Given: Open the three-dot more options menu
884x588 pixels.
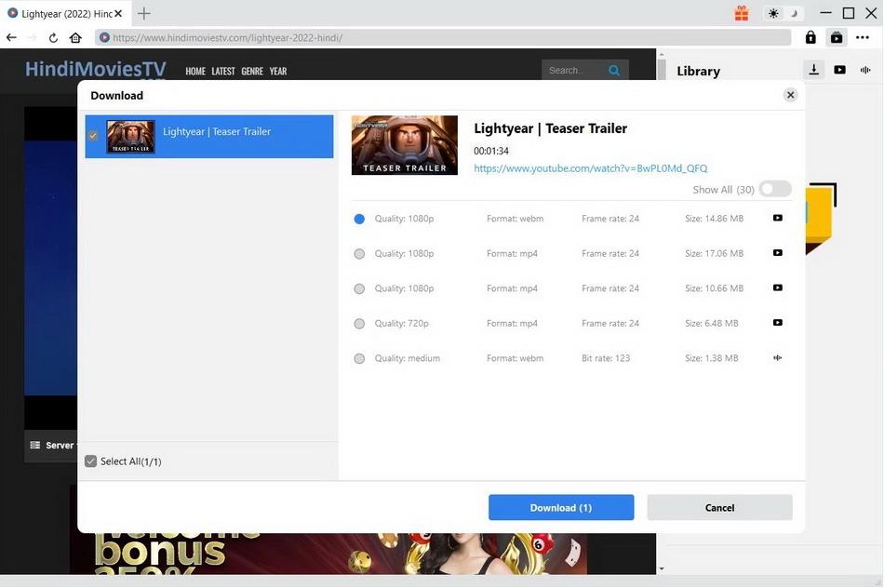Looking at the screenshot, I should tap(862, 37).
